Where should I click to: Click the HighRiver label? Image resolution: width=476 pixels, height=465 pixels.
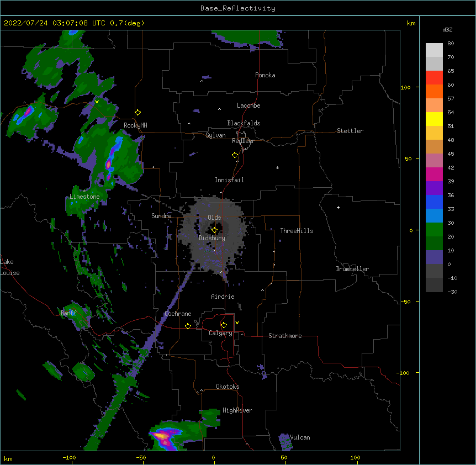coord(237,410)
